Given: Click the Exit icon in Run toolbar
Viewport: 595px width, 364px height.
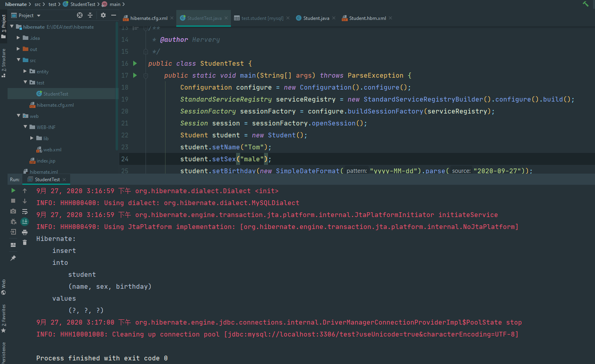Looking at the screenshot, I should (x=13, y=232).
